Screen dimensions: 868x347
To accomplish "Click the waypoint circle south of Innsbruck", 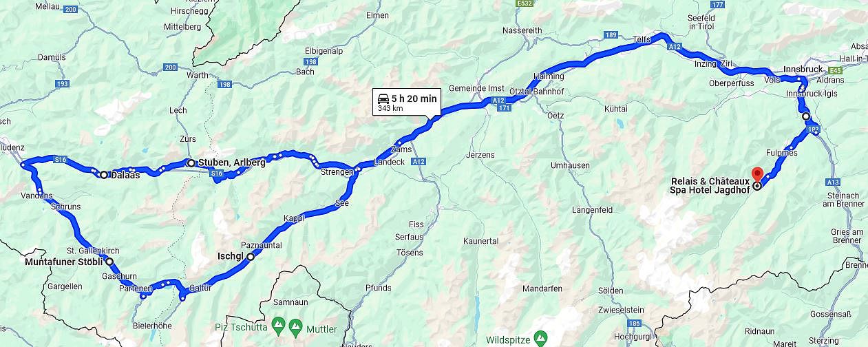I will 806,116.
